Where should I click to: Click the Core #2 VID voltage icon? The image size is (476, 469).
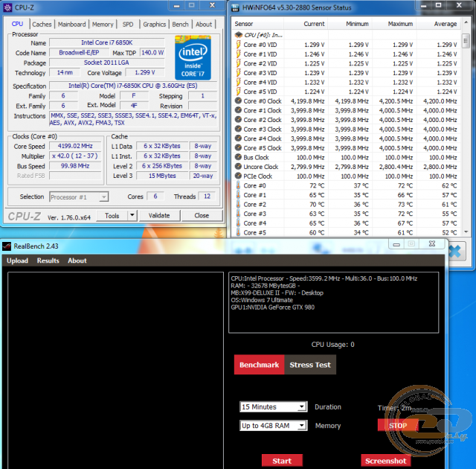pyautogui.click(x=238, y=63)
